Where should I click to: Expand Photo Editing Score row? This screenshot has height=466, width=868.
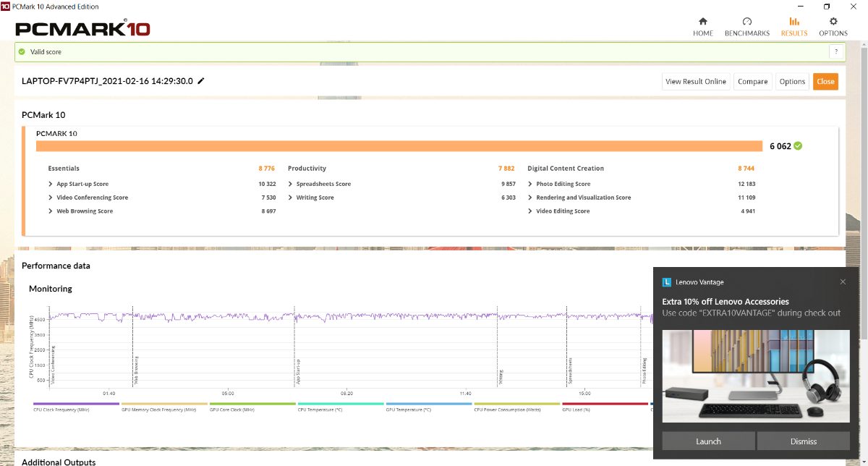point(530,185)
